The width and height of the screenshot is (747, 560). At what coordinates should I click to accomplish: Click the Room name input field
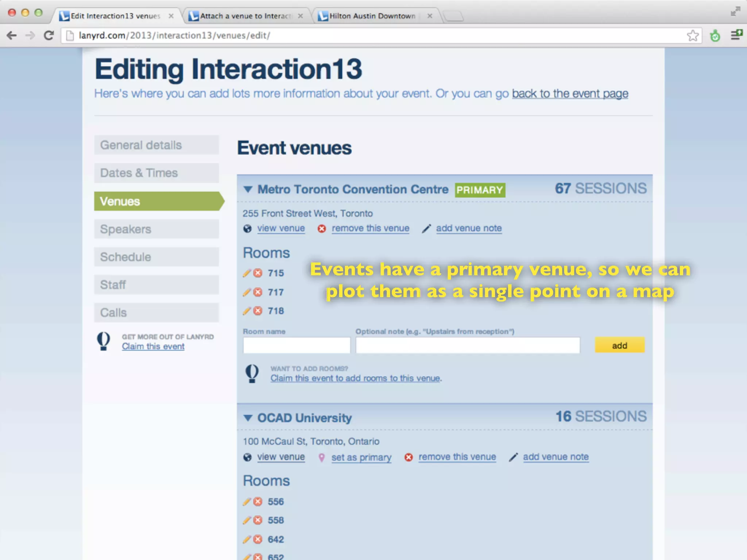pyautogui.click(x=297, y=345)
